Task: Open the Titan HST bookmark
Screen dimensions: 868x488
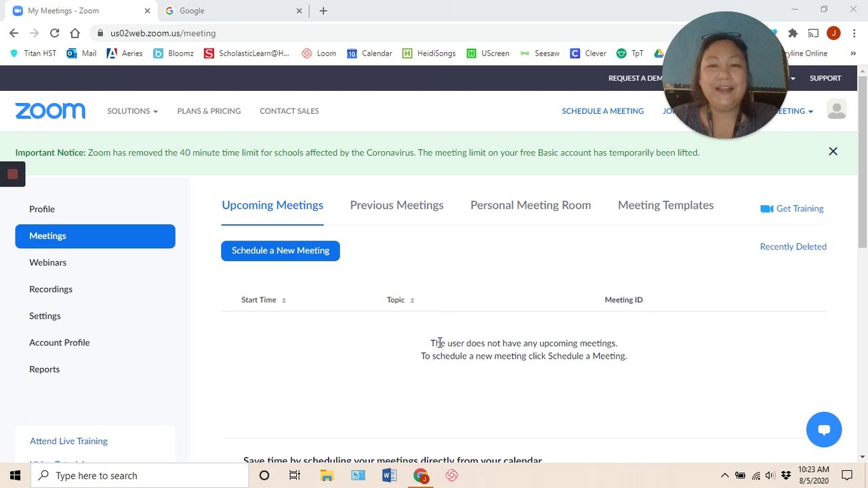Action: [33, 53]
